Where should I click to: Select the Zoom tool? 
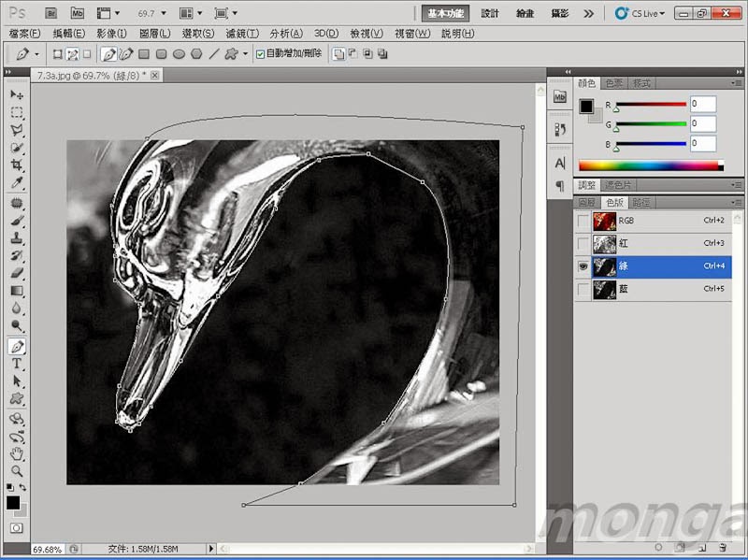click(17, 471)
